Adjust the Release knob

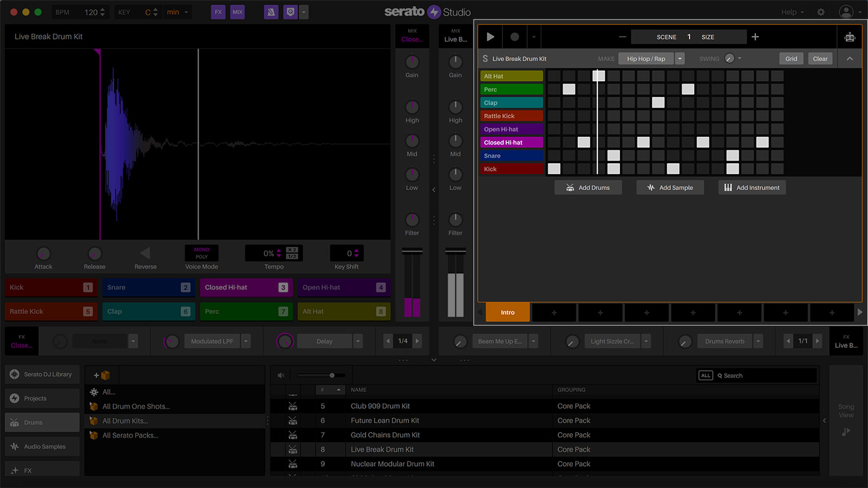point(94,253)
